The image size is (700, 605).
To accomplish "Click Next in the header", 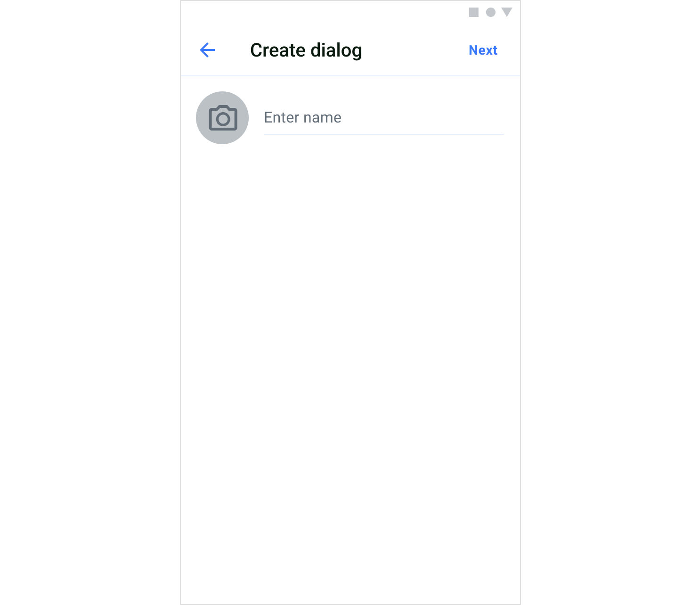I will click(483, 50).
